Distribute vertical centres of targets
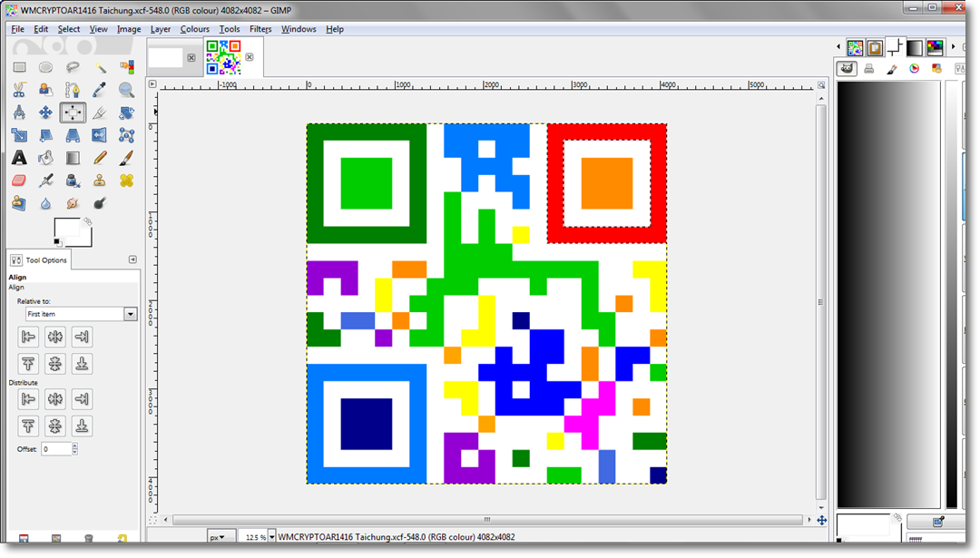Image resolution: width=980 pixels, height=558 pixels. pos(55,426)
